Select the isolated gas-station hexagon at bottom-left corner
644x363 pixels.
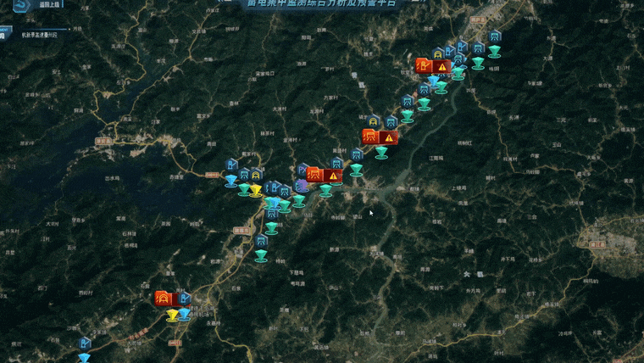click(85, 343)
